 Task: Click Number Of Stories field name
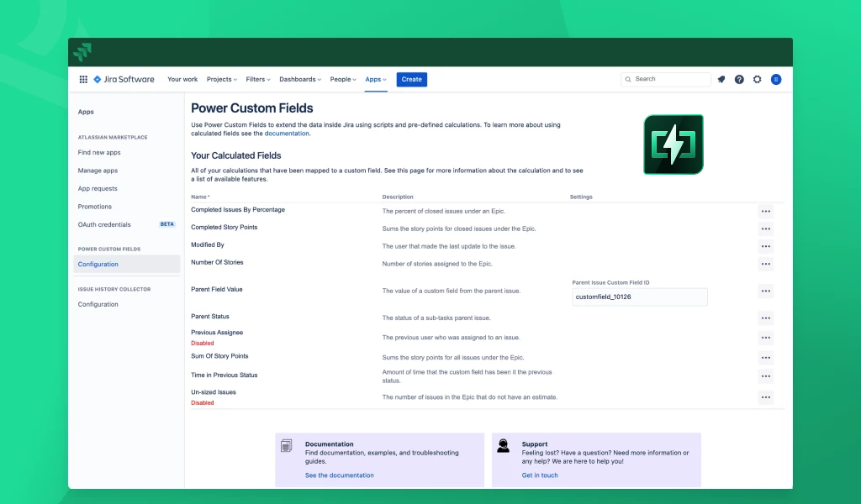pyautogui.click(x=217, y=262)
